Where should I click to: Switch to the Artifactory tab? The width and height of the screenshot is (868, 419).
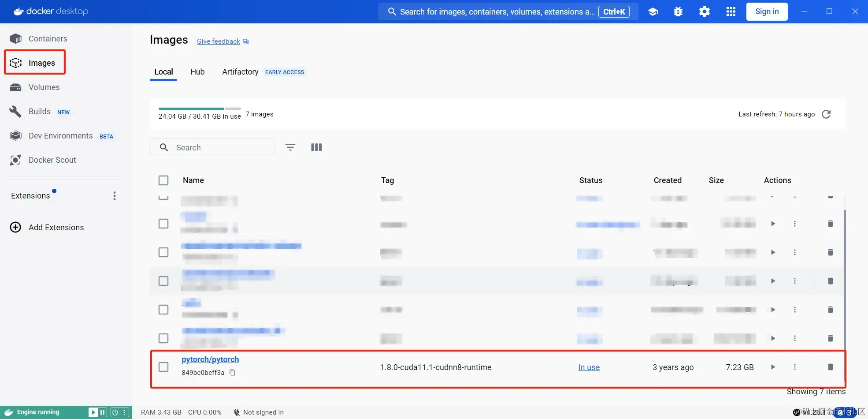pyautogui.click(x=240, y=72)
